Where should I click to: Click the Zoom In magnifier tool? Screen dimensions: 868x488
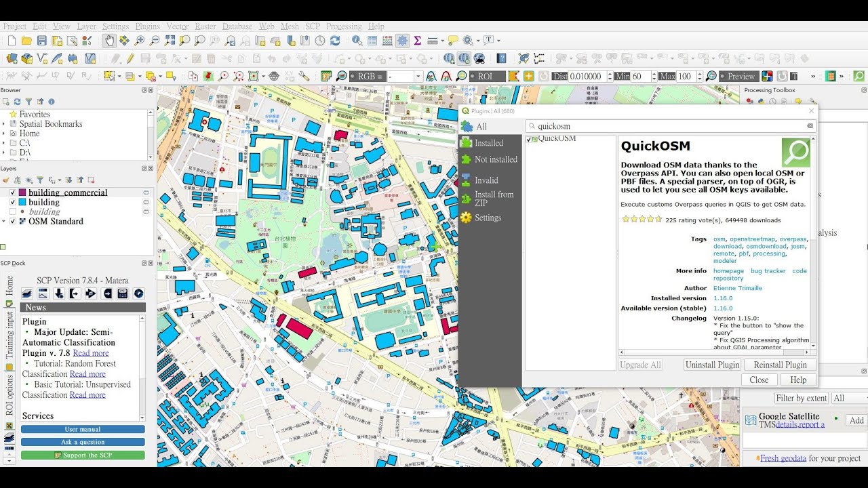point(140,41)
